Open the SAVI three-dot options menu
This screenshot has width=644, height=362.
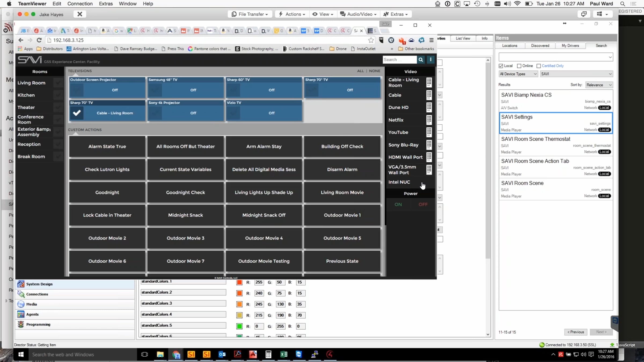click(431, 60)
